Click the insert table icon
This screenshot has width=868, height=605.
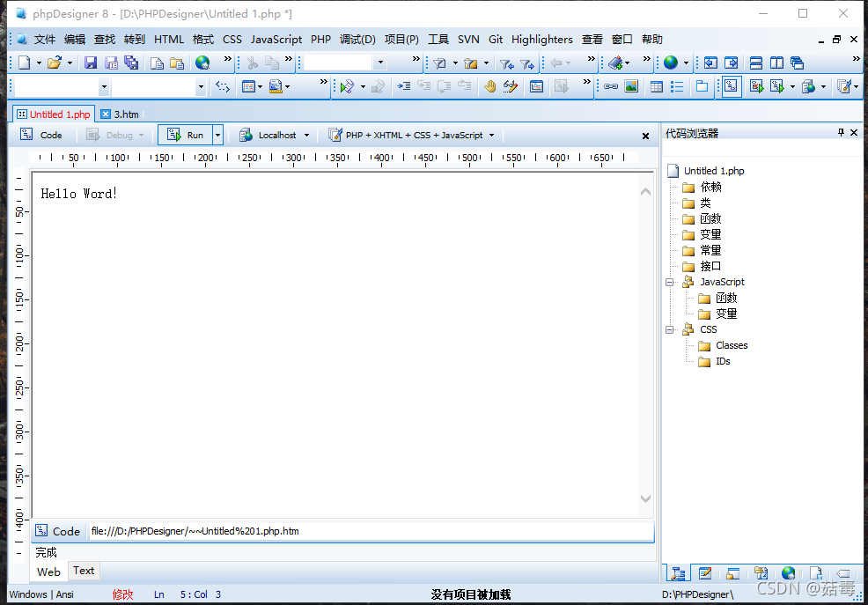(x=657, y=86)
